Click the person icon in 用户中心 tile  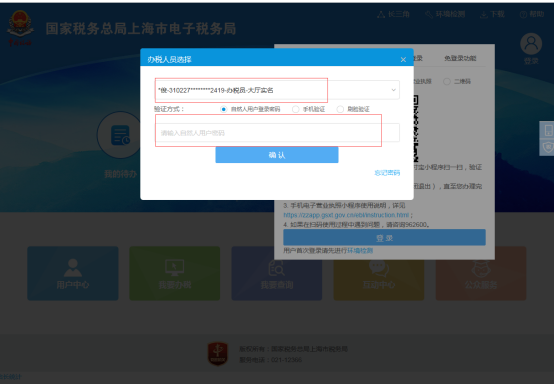[73, 267]
